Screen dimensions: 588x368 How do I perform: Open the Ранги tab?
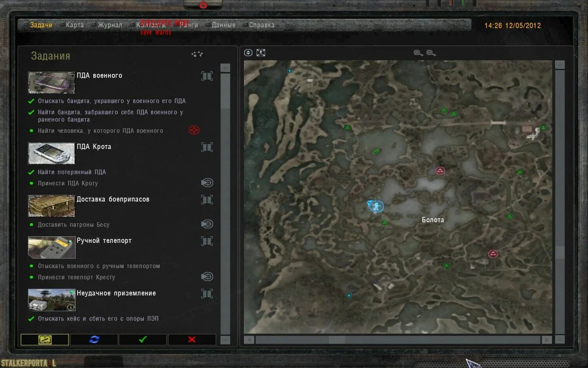click(x=189, y=25)
